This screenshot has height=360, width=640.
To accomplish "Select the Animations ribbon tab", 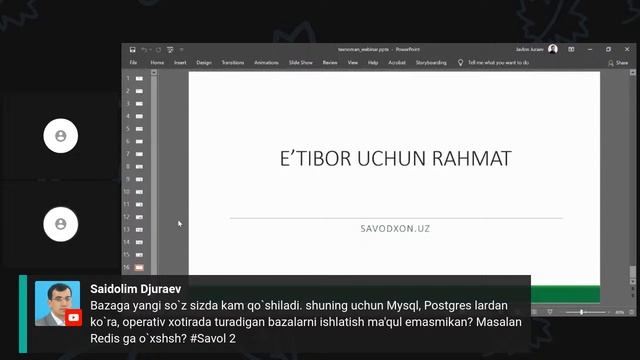I will [x=266, y=62].
